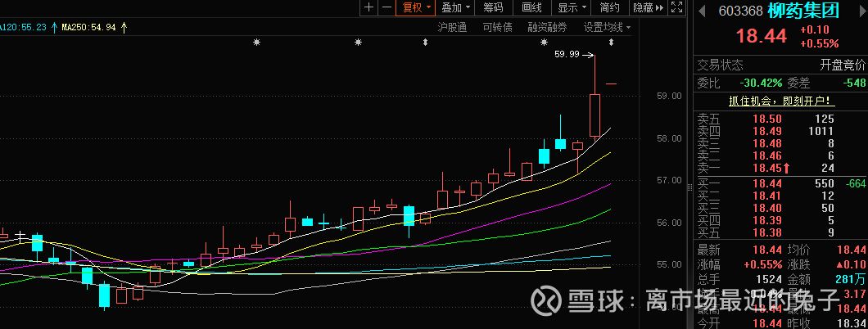Click 隐藏 to hide the side panel
868x329 pixels.
(x=648, y=7)
